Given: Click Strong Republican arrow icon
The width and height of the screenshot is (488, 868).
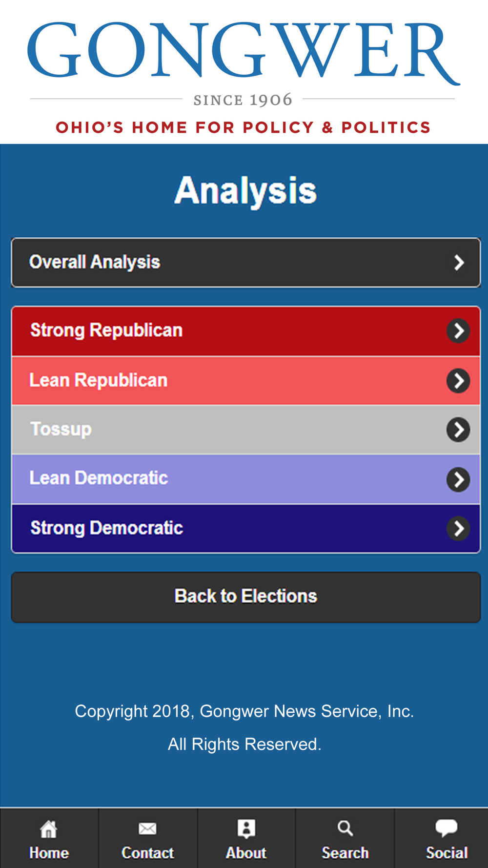Looking at the screenshot, I should pyautogui.click(x=458, y=331).
